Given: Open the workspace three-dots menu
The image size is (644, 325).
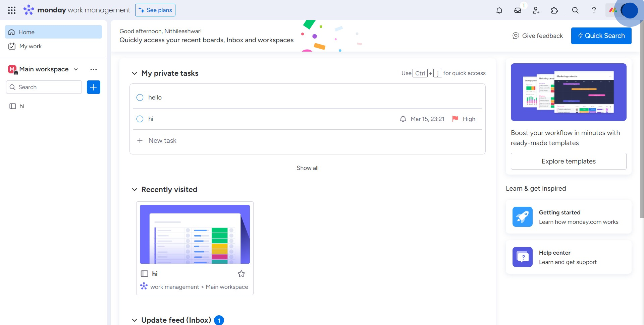Looking at the screenshot, I should pyautogui.click(x=94, y=69).
